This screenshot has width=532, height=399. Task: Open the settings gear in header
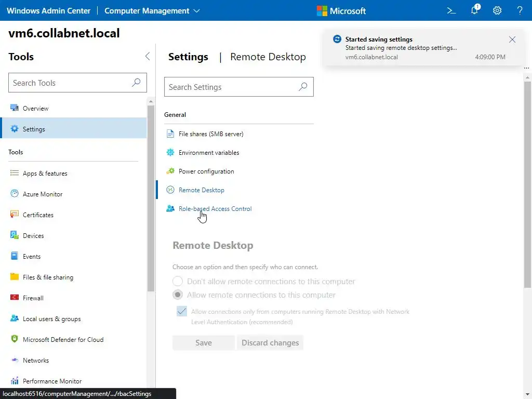point(497,10)
